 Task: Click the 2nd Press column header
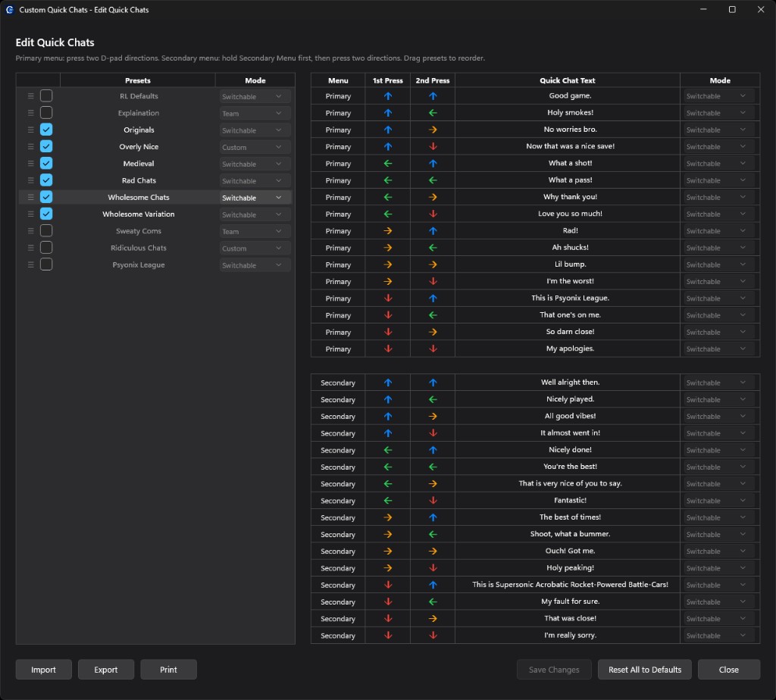433,80
